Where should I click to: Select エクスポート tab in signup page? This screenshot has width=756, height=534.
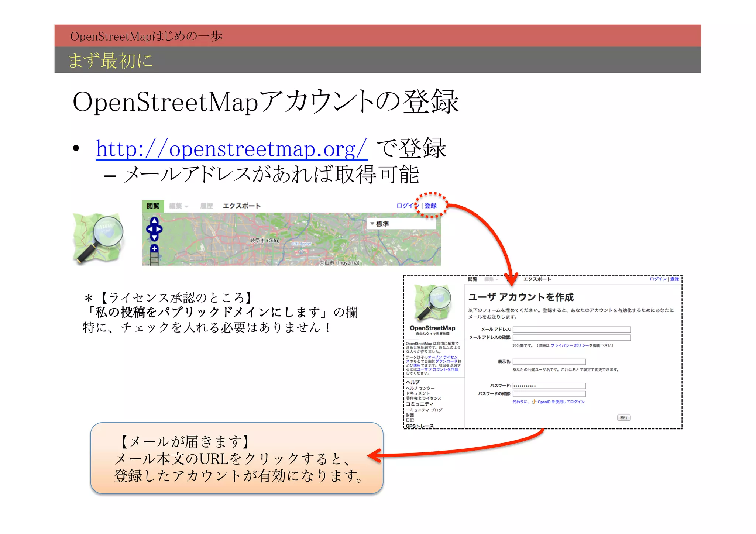[537, 279]
